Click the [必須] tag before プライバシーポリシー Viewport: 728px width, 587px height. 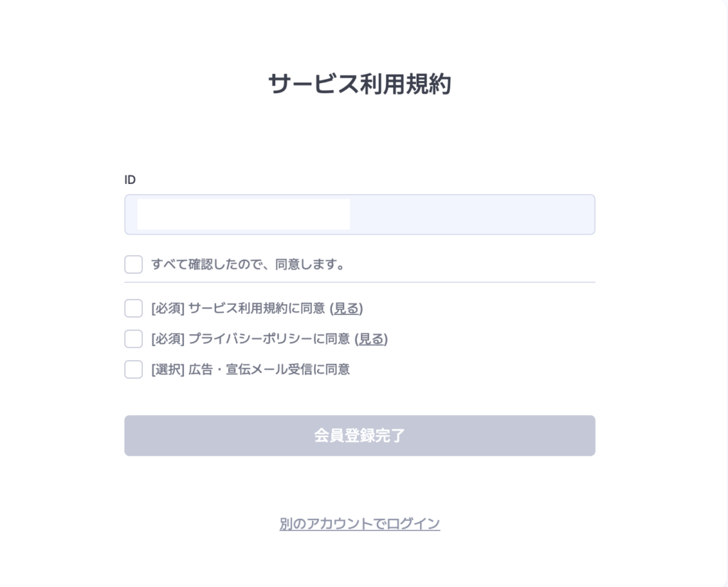168,339
